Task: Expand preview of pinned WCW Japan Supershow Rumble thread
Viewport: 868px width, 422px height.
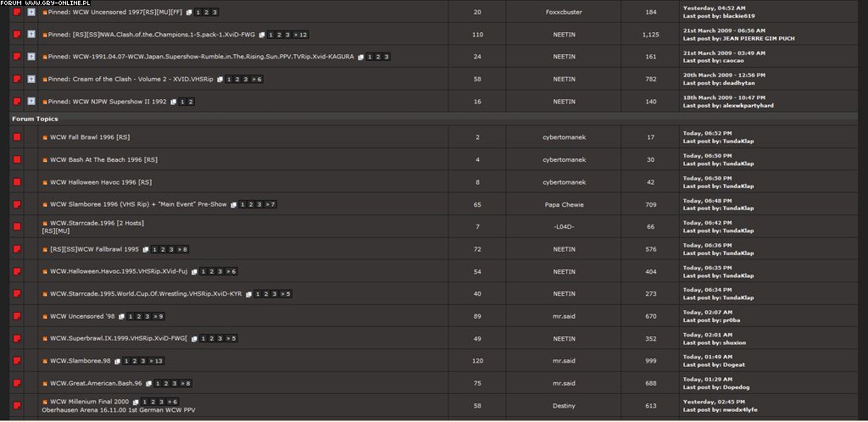Action: (x=31, y=57)
